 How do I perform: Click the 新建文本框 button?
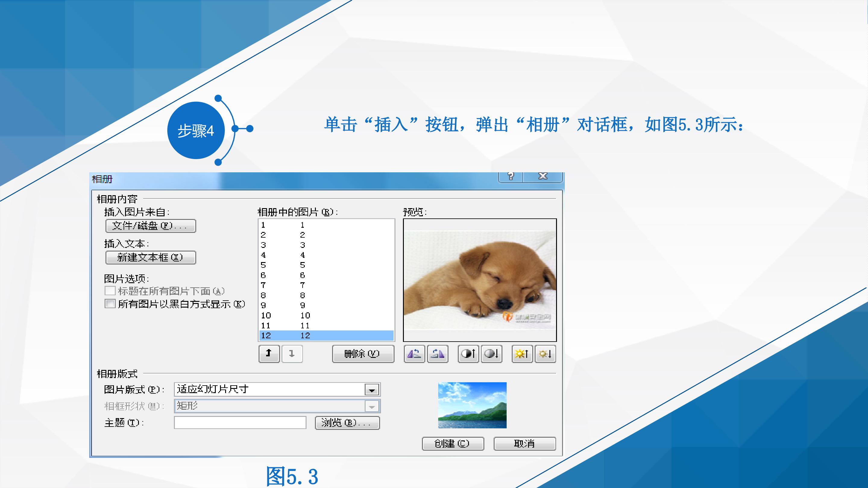point(151,257)
